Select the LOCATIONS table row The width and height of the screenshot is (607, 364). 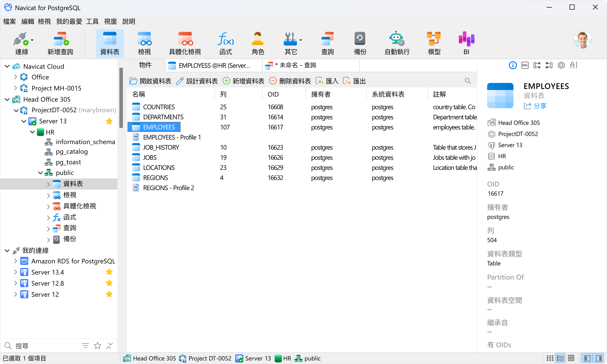[x=302, y=168]
